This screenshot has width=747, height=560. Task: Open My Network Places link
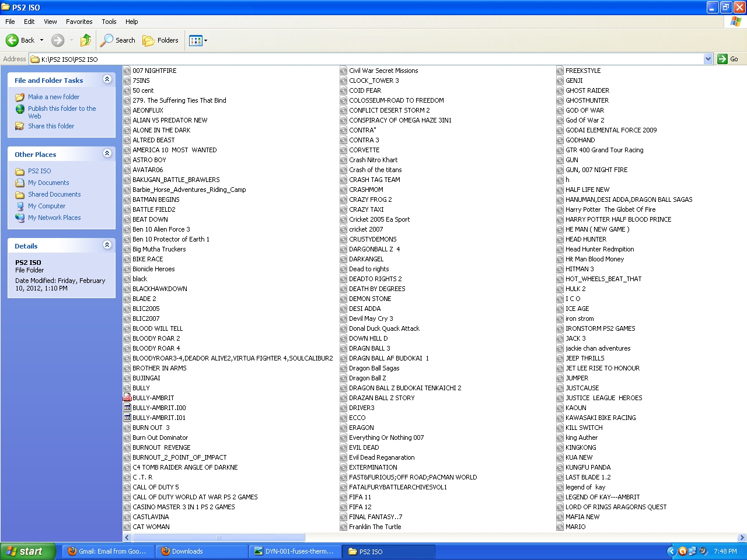point(54,218)
